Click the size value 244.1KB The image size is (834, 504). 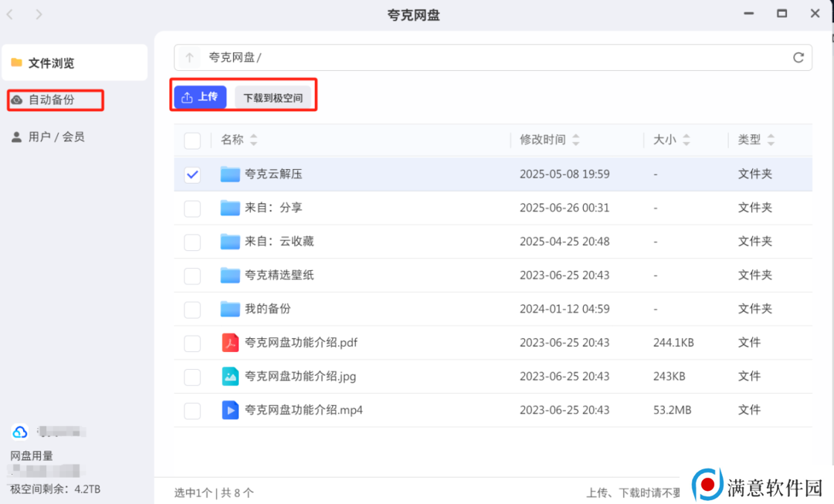tap(673, 343)
